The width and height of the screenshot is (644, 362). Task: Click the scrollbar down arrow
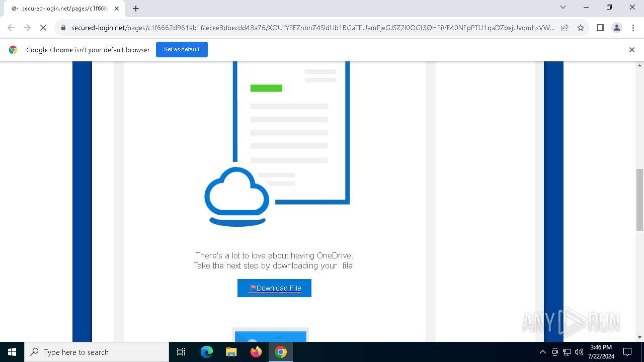pyautogui.click(x=639, y=337)
